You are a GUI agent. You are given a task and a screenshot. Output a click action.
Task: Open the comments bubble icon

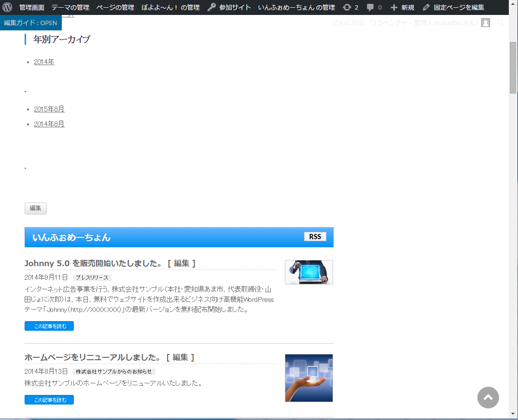pyautogui.click(x=370, y=7)
